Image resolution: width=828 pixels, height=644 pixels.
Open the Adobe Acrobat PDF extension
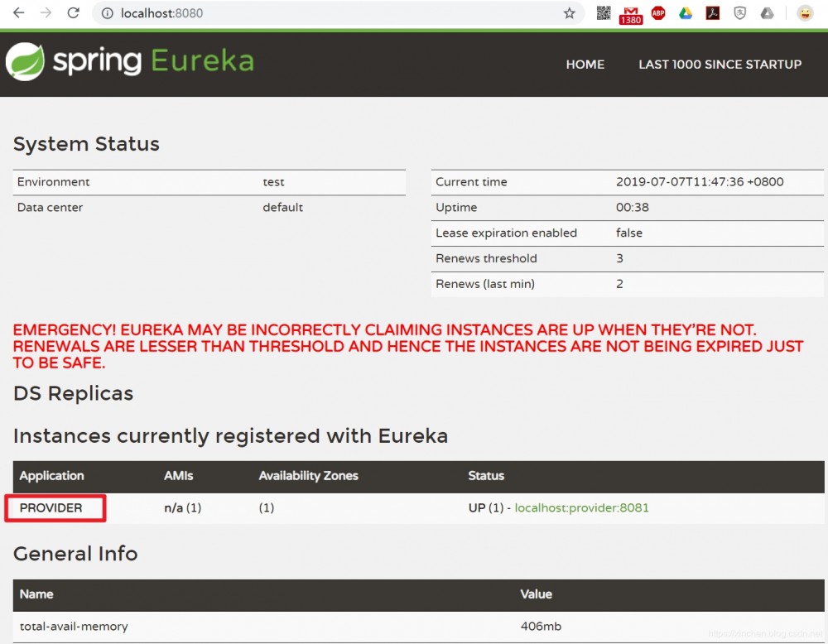click(713, 12)
